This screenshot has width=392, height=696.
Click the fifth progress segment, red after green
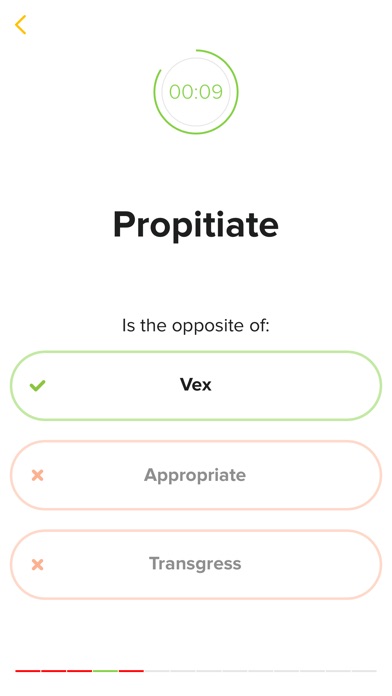[131, 671]
